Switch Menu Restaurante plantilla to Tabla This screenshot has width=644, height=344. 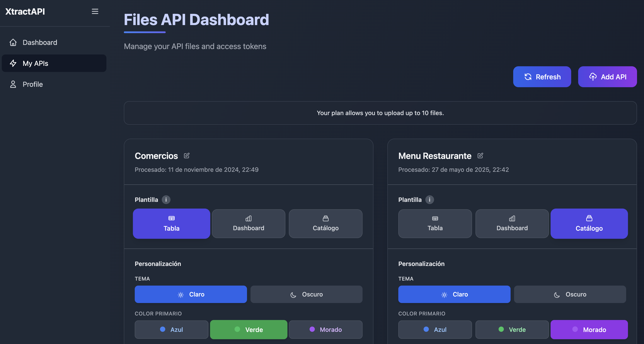(x=435, y=223)
